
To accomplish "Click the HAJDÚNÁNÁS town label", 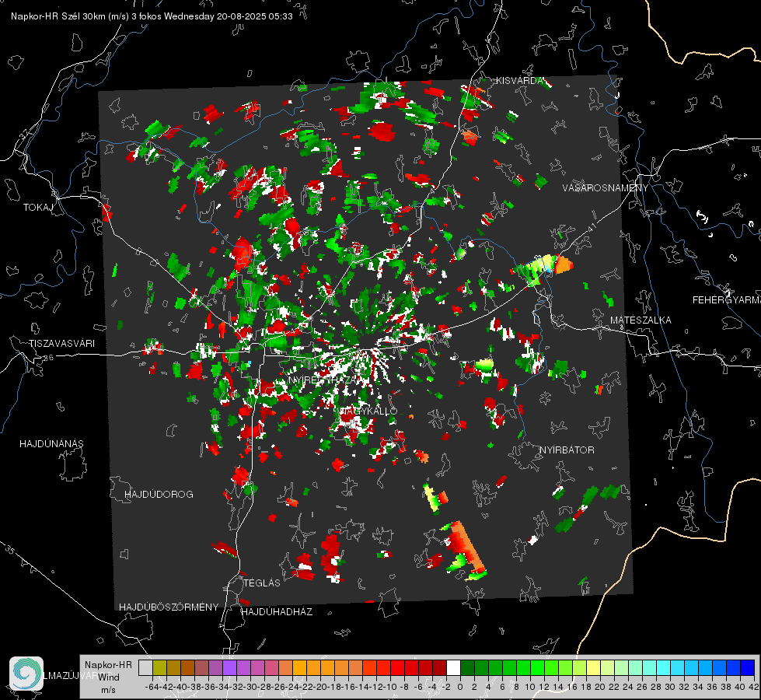I will click(51, 444).
